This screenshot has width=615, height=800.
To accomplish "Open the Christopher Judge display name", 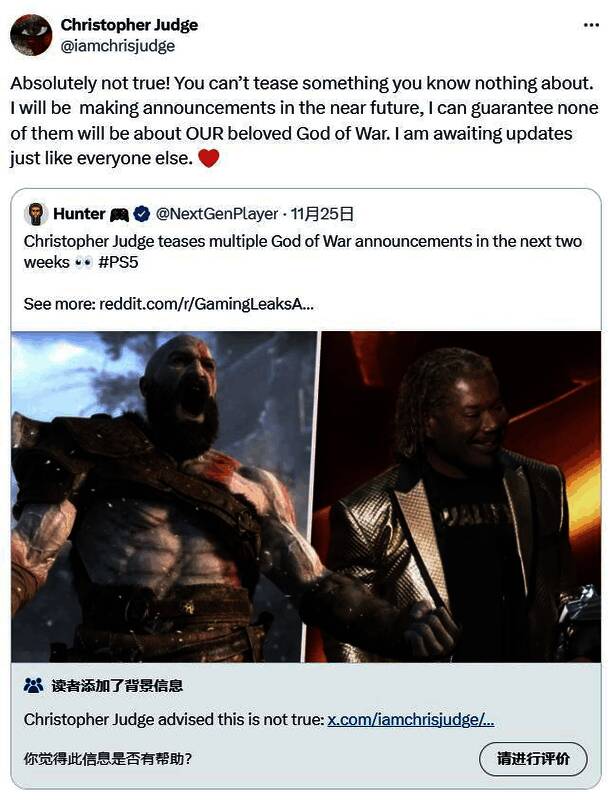I will 129,24.
